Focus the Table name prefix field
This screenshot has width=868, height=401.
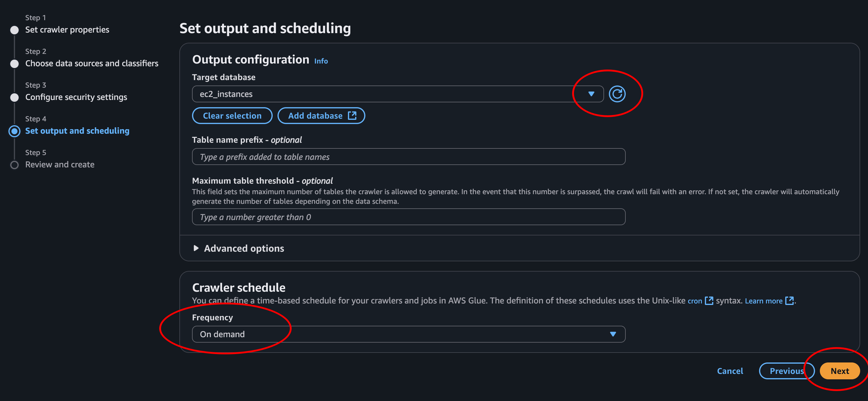408,157
